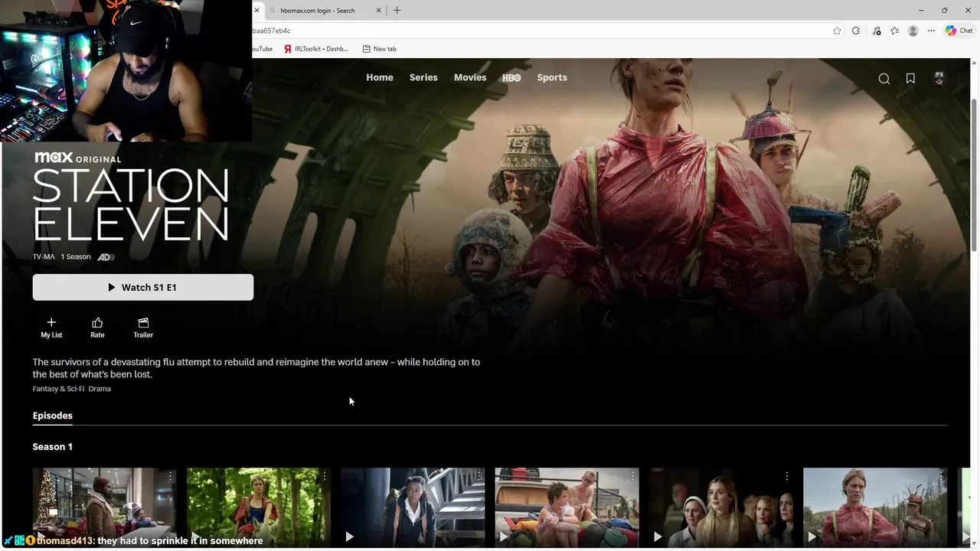Click the 1 Season label
The height and width of the screenshot is (551, 980).
(76, 257)
